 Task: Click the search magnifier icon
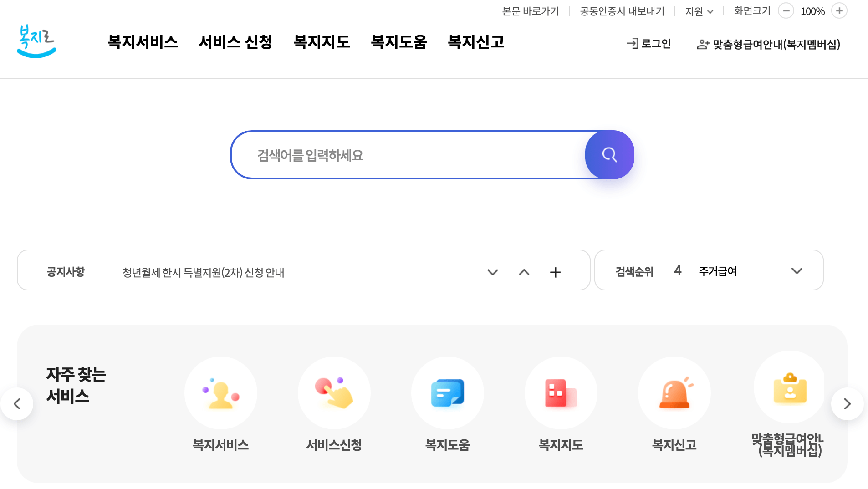[x=609, y=155]
